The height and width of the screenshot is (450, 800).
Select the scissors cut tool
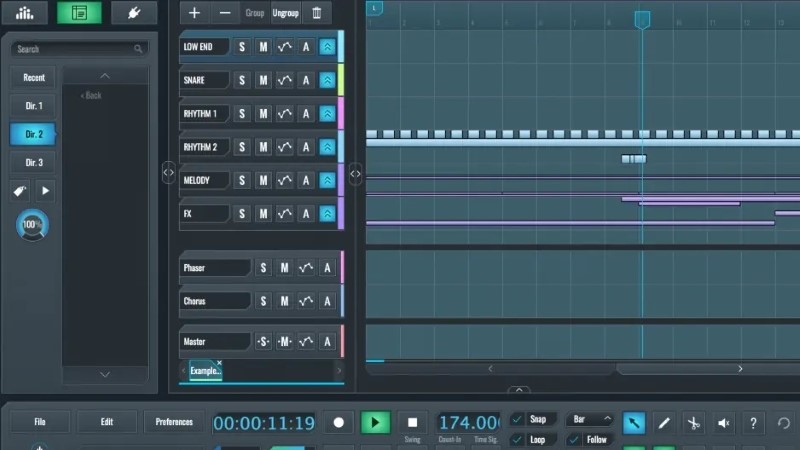coord(693,423)
